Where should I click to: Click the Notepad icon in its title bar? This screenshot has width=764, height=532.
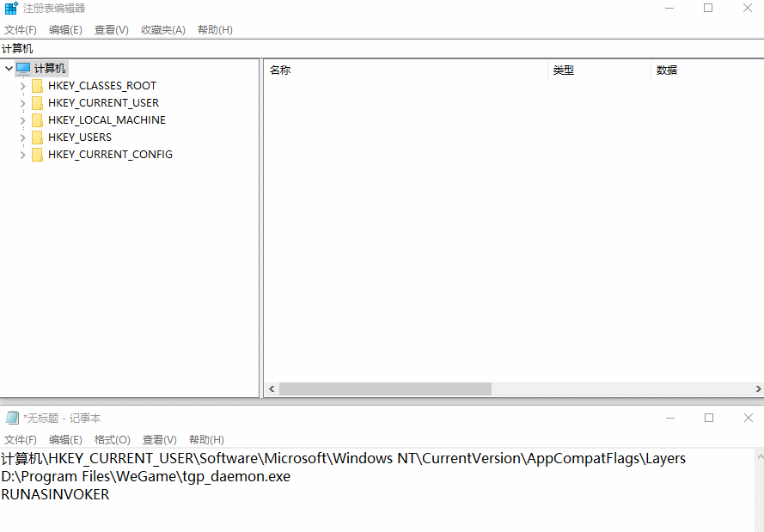pyautogui.click(x=11, y=418)
